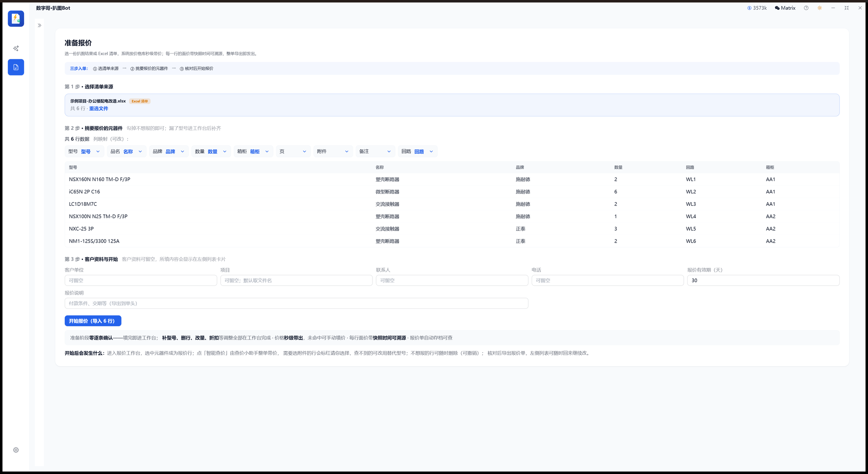Screen dimensions: 868x474
Task: Expand sidebar with double-chevron icon
Action: 39,25
